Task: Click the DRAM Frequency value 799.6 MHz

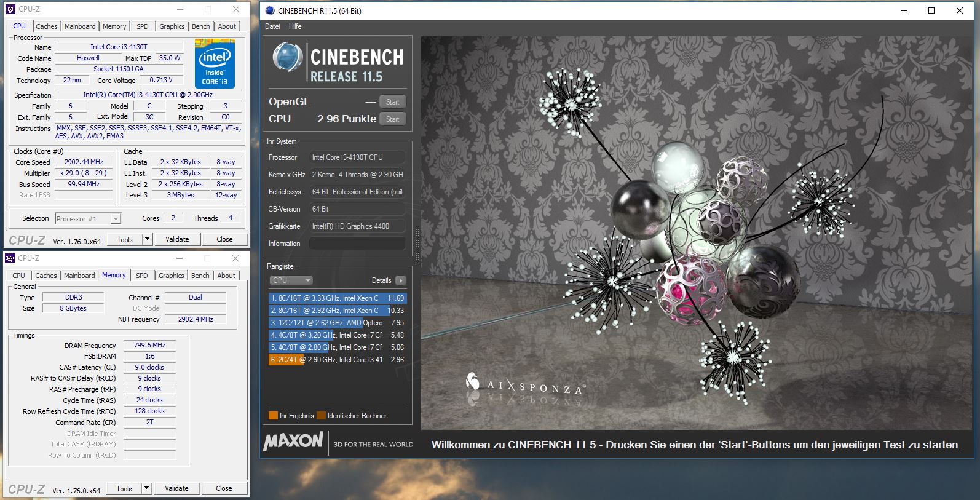Action: [149, 345]
